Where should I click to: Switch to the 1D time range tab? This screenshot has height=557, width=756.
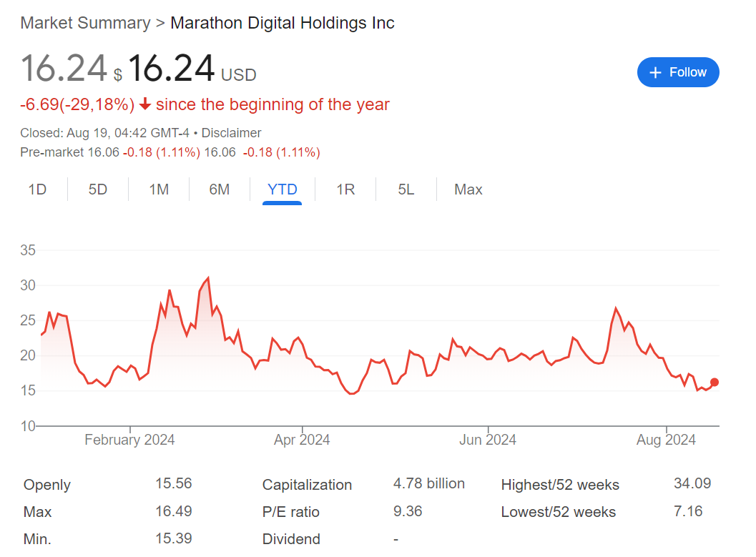click(x=37, y=189)
